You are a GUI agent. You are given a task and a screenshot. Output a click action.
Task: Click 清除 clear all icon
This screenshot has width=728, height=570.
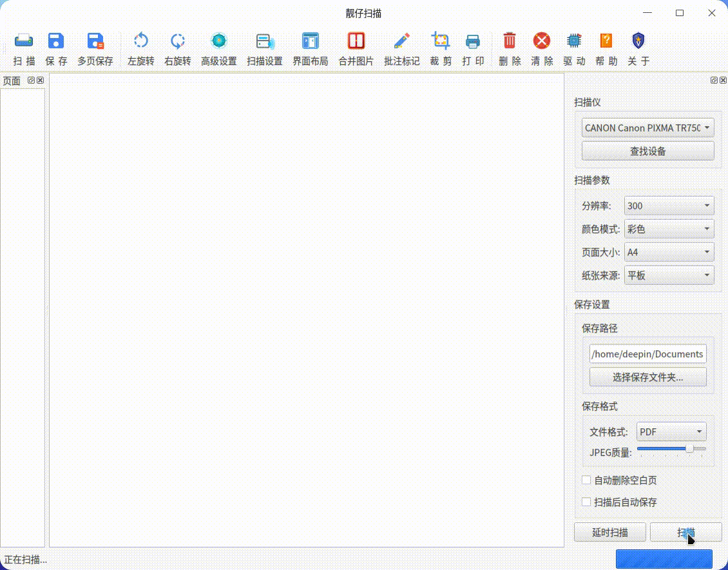tap(542, 49)
